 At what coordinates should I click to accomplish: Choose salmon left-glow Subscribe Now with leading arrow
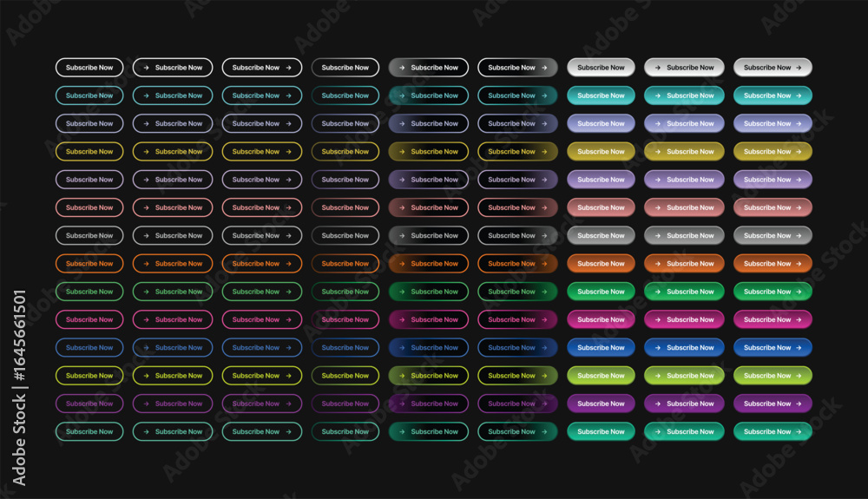(429, 207)
